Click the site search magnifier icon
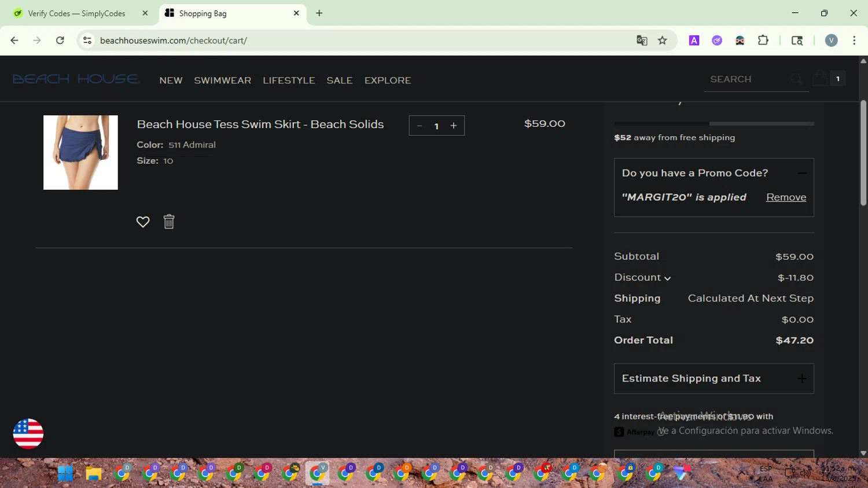The height and width of the screenshot is (488, 868). point(796,79)
